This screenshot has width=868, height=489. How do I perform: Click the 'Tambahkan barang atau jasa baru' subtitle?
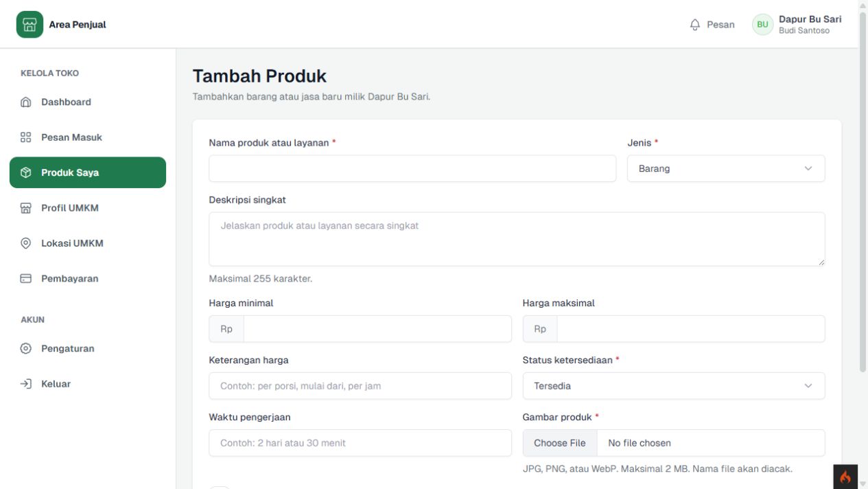(x=312, y=96)
